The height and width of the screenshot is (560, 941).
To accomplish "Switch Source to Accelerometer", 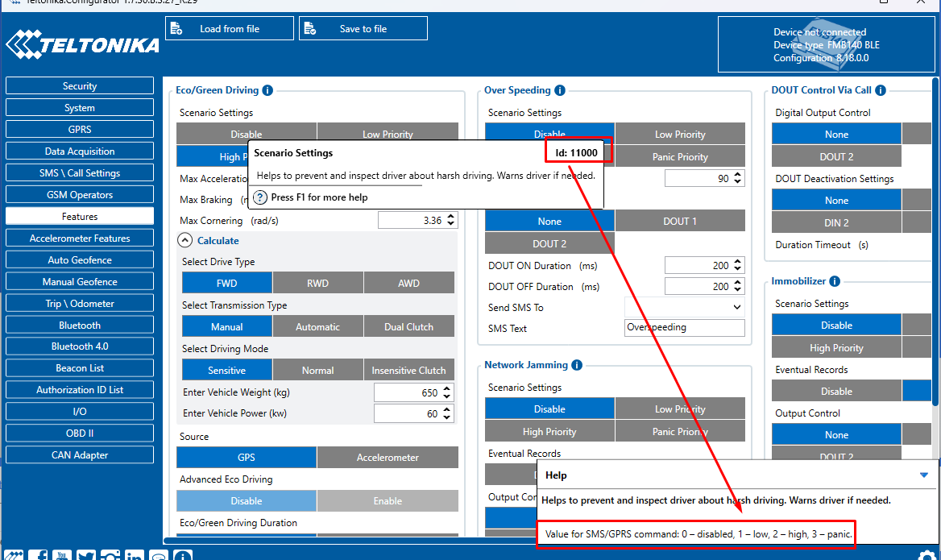I will point(388,458).
